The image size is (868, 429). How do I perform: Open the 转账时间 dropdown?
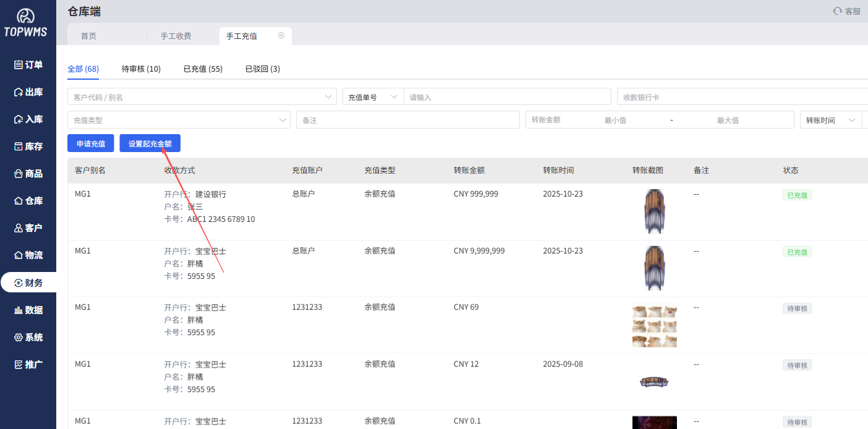[832, 119]
